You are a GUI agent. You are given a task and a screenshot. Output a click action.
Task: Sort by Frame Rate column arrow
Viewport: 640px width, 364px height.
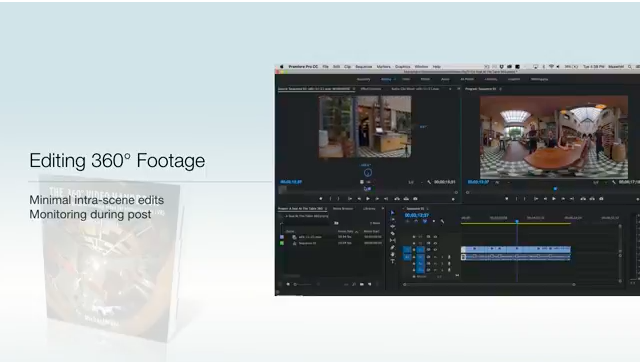[x=357, y=232]
